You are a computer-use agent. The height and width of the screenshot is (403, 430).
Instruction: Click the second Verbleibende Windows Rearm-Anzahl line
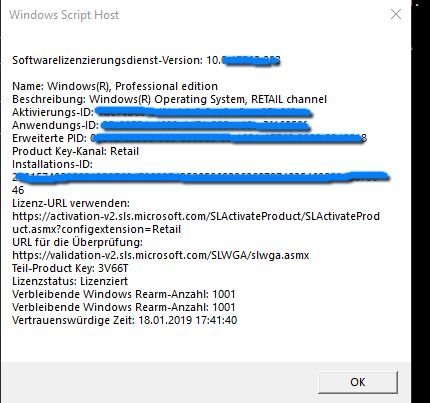coord(124,307)
